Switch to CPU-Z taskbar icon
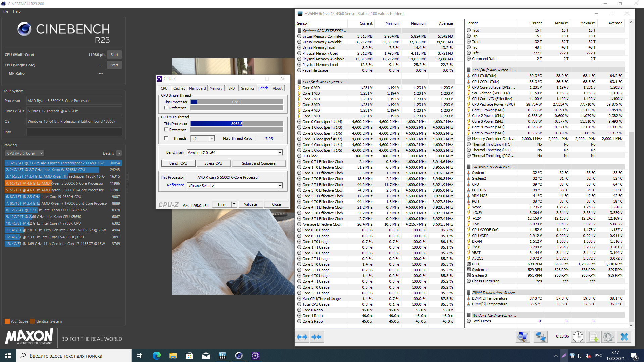 (x=255, y=356)
